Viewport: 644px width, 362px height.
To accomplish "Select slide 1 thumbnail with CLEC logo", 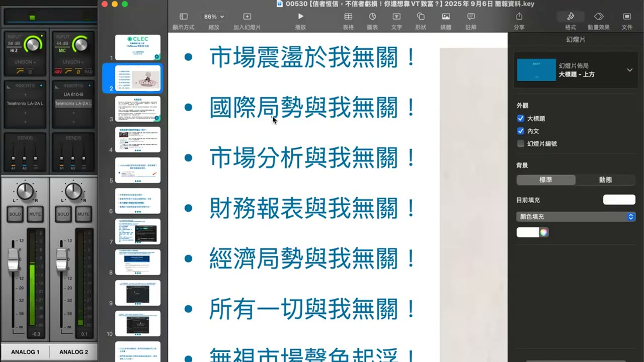I will point(138,47).
